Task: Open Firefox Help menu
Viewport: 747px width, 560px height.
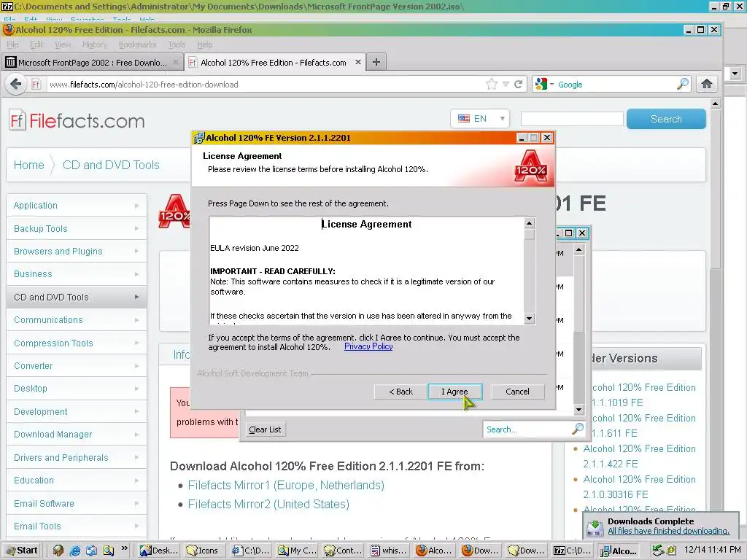Action: [205, 44]
